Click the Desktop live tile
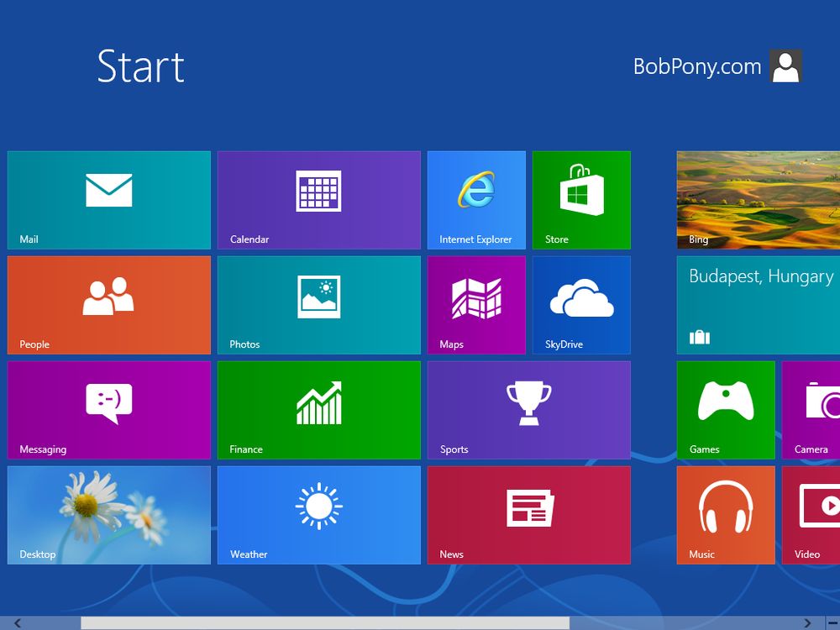This screenshot has height=630, width=840. pos(108,515)
